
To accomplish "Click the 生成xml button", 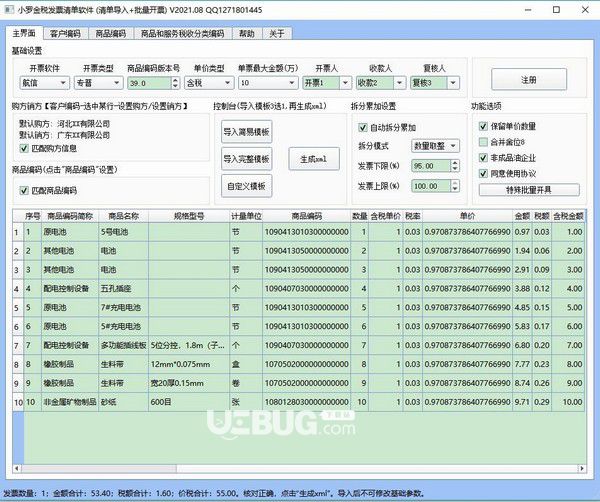I will (x=314, y=159).
